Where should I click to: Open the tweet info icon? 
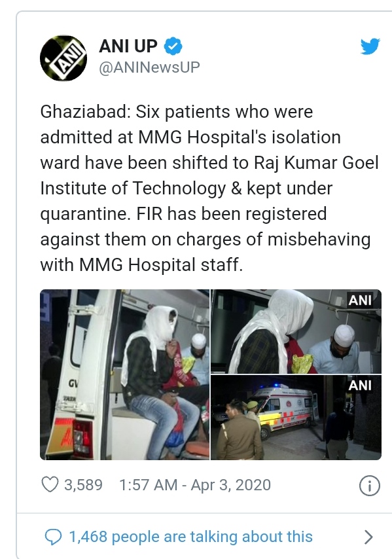[370, 486]
